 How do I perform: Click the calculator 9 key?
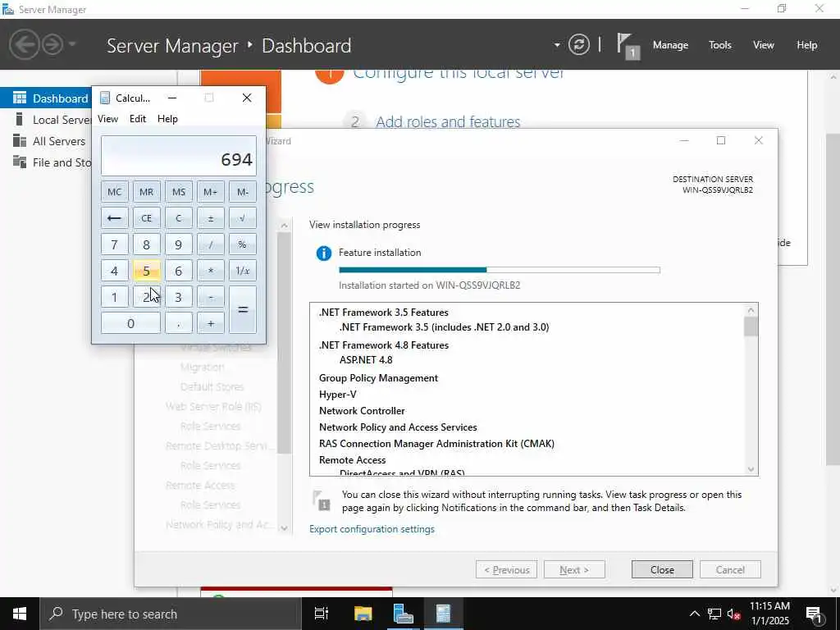click(178, 244)
